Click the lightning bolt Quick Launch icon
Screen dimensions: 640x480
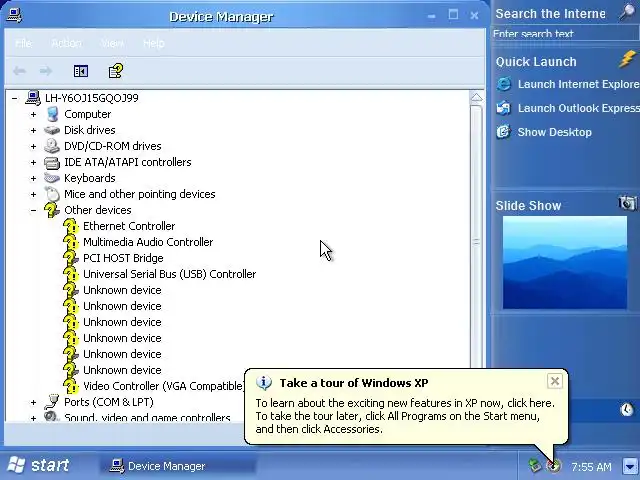(x=627, y=59)
